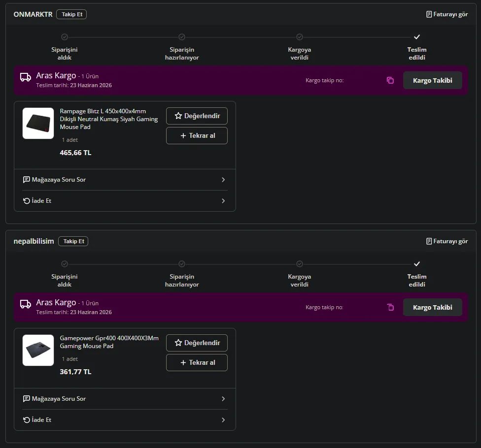Screen dimensions: 481x448
Task: Click the truck icon in nepalbilisim shipment bar
Action: pos(26,304)
